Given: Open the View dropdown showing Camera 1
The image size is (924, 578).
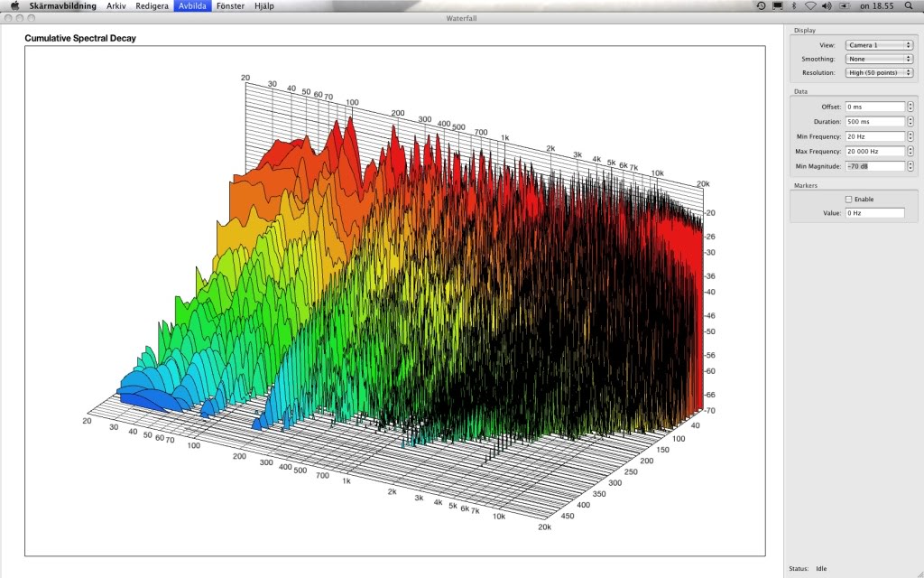Looking at the screenshot, I should [879, 45].
